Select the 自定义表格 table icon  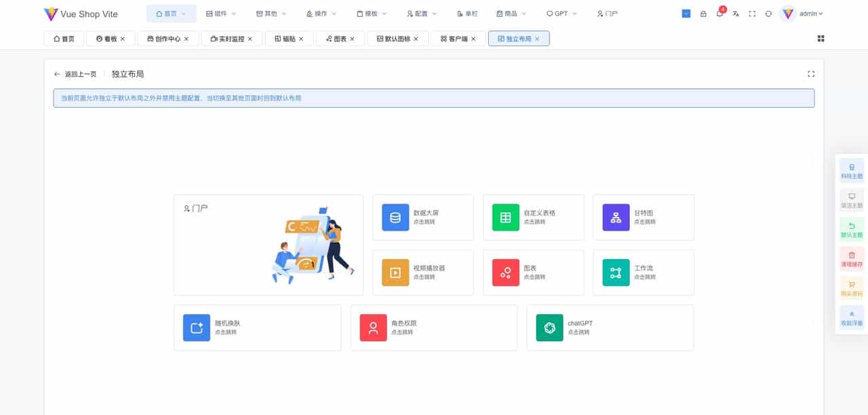(x=505, y=217)
